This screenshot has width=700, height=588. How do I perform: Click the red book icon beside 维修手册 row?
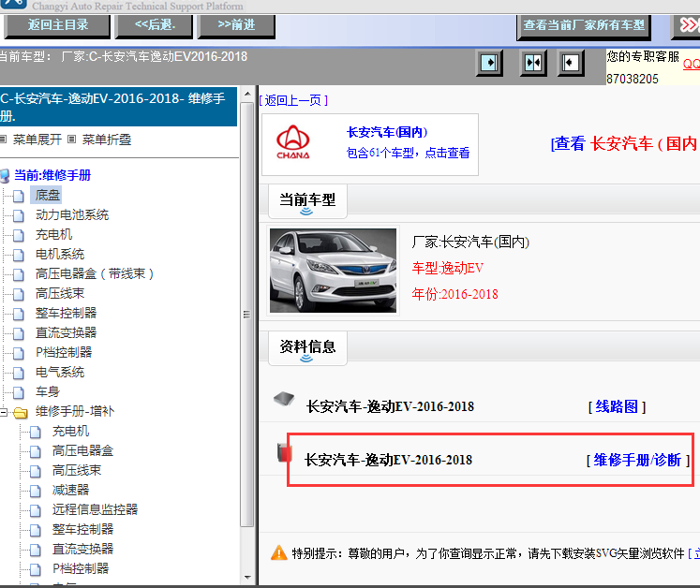pos(284,452)
